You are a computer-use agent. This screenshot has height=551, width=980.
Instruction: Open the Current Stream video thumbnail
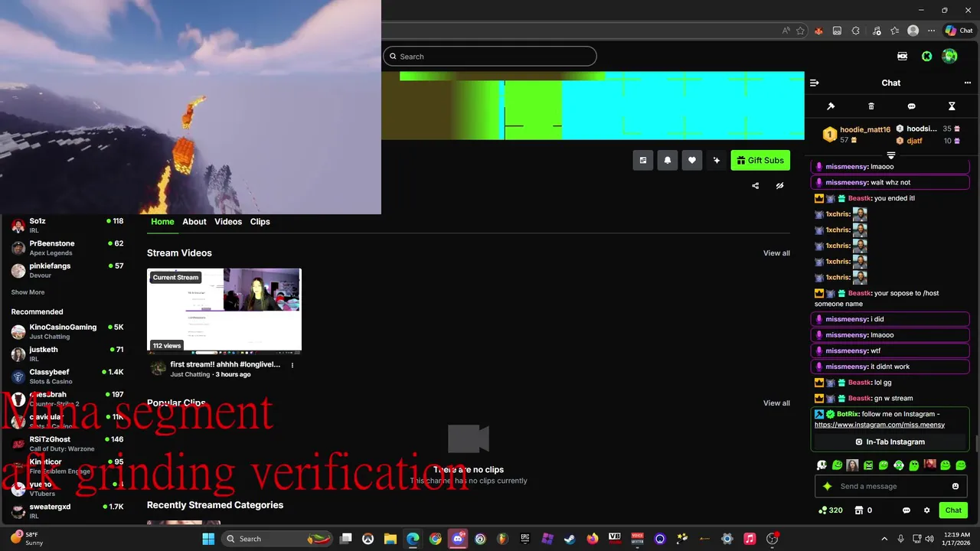[x=224, y=311]
